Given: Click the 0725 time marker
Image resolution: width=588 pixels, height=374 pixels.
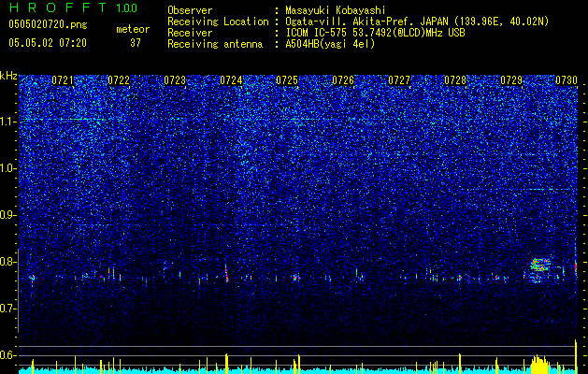Looking at the screenshot, I should (x=287, y=80).
